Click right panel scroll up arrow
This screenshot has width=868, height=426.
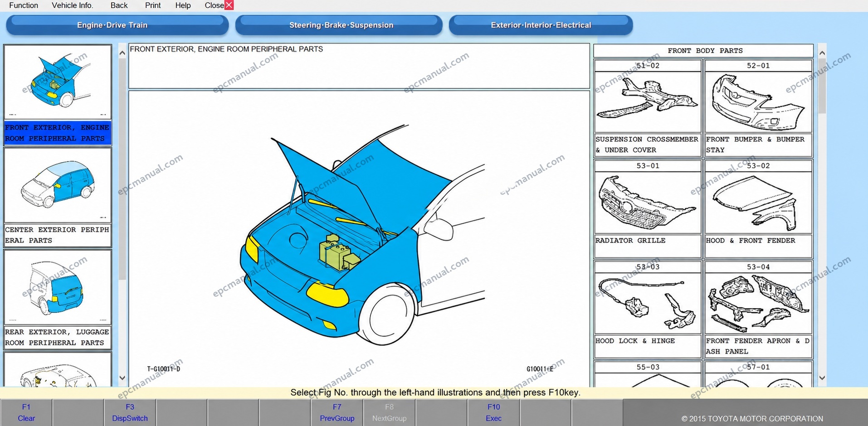(x=822, y=53)
